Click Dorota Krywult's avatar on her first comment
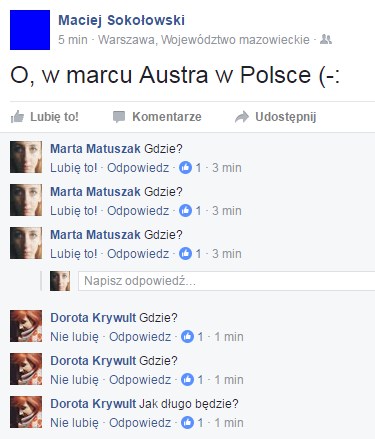The width and height of the screenshot is (375, 439). click(26, 326)
